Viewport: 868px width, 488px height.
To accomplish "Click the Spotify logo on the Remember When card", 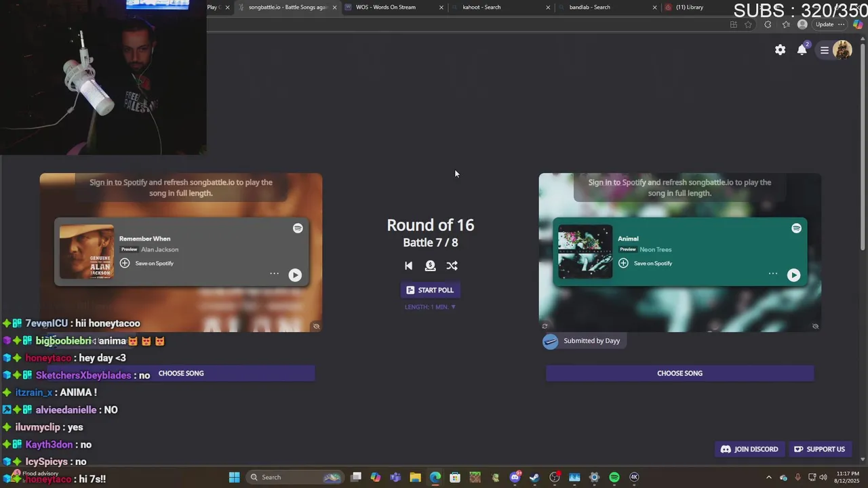I will pyautogui.click(x=298, y=228).
